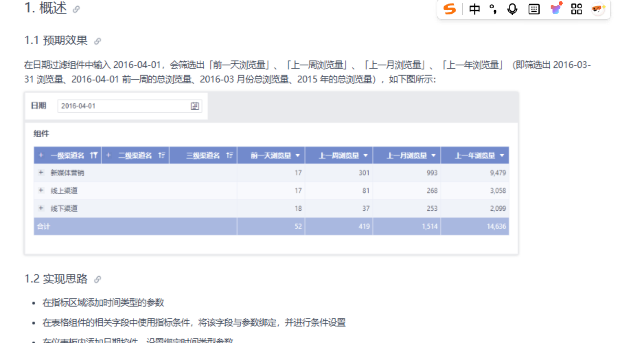Click value 81 in the 线上渠道 row
This screenshot has height=343, width=644.
point(366,191)
